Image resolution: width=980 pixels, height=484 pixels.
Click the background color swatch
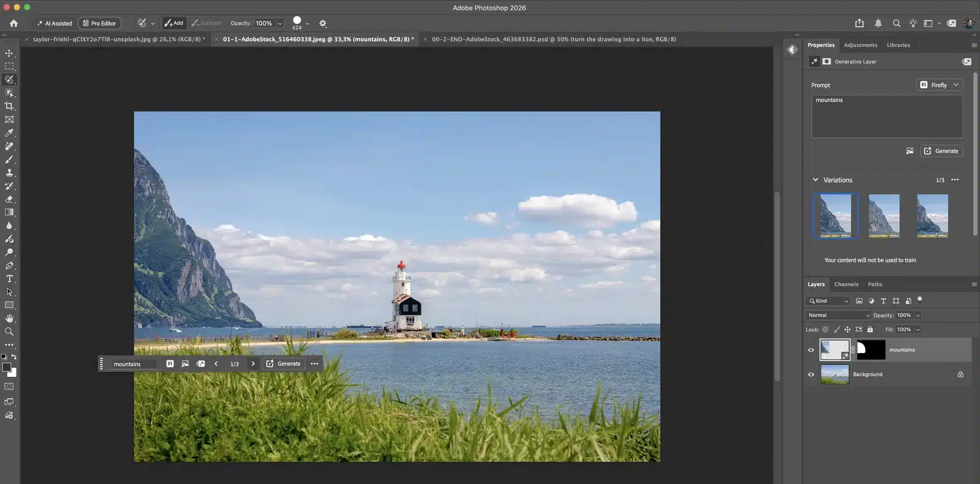click(x=13, y=373)
